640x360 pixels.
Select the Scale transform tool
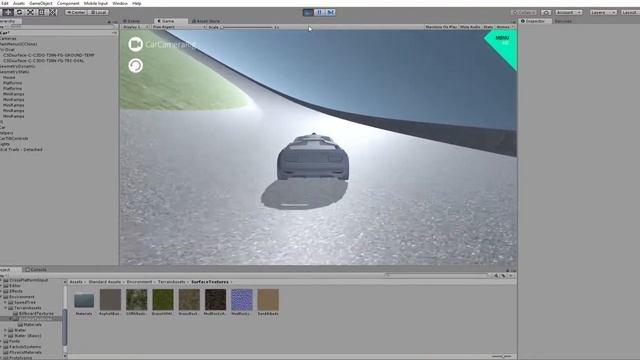[x=30, y=12]
